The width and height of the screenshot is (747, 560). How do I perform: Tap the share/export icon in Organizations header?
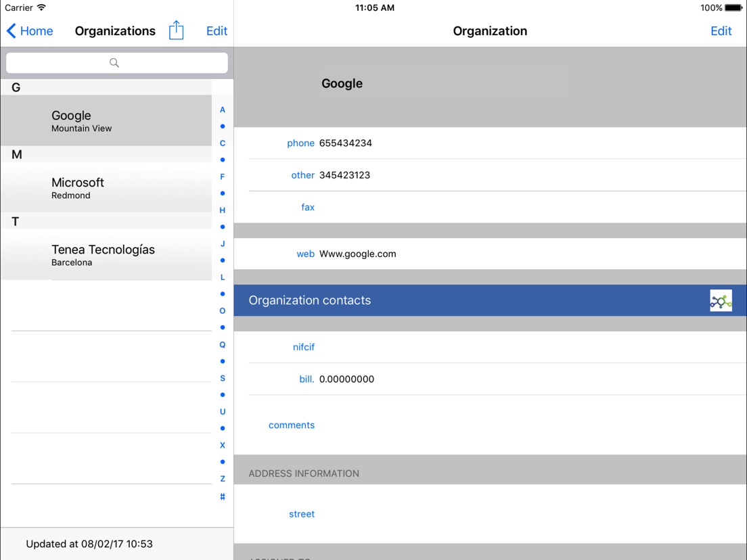tap(177, 30)
